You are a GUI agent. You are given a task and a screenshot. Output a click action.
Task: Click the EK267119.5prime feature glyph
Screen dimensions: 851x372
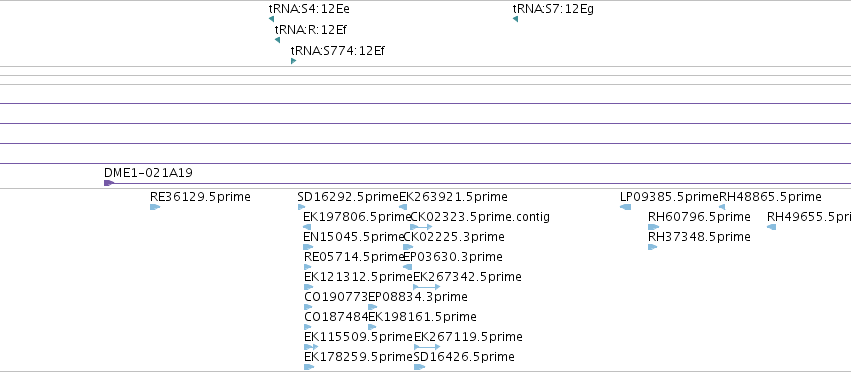tap(427, 346)
